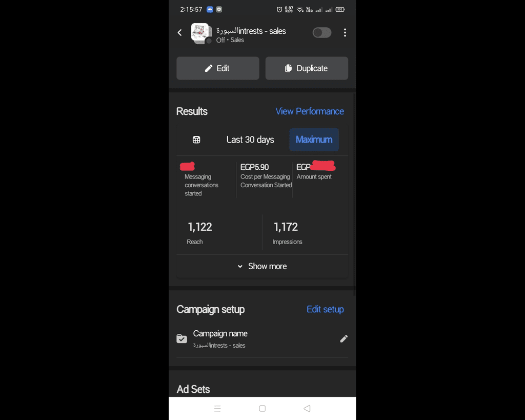Tap the campaign thumbnail image
This screenshot has width=525, height=420.
pyautogui.click(x=201, y=33)
